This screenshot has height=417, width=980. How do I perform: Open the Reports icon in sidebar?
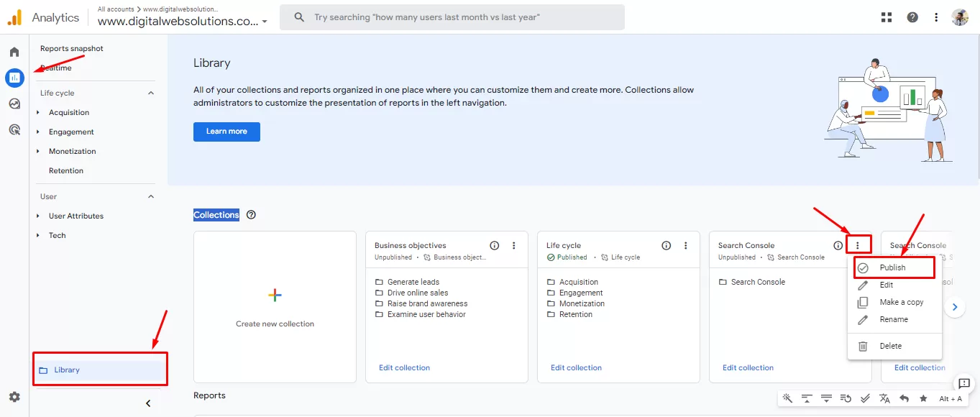tap(14, 78)
